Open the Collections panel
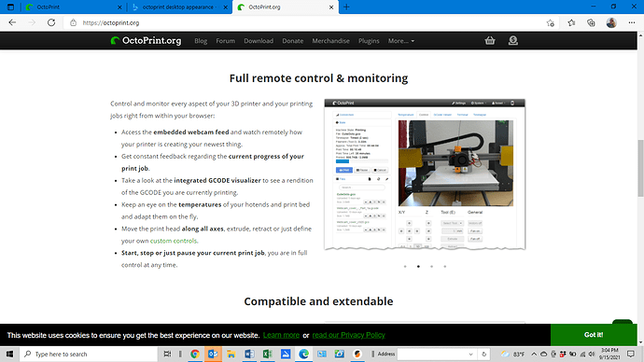The image size is (644, 362). pyautogui.click(x=591, y=23)
